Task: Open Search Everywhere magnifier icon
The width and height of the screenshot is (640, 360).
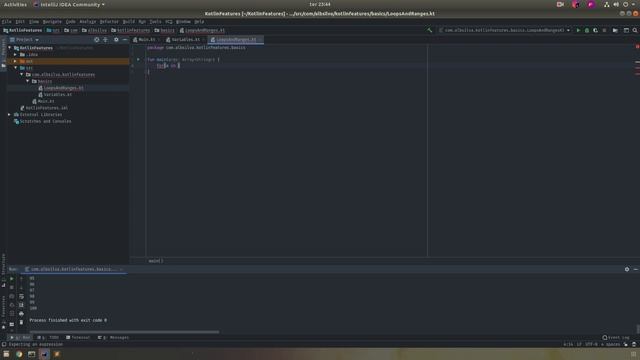Action: click(x=635, y=30)
